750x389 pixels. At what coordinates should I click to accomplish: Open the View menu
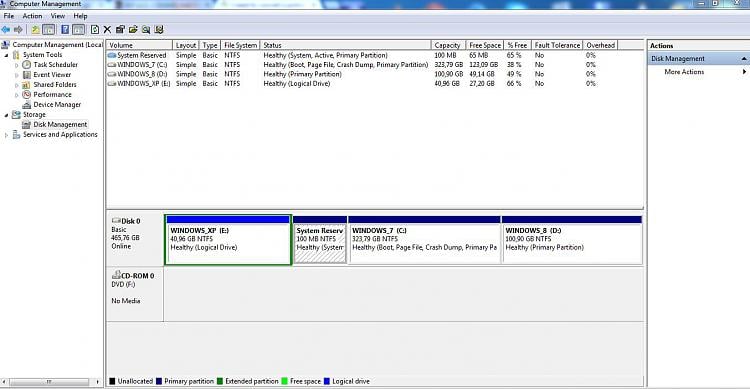pos(57,16)
